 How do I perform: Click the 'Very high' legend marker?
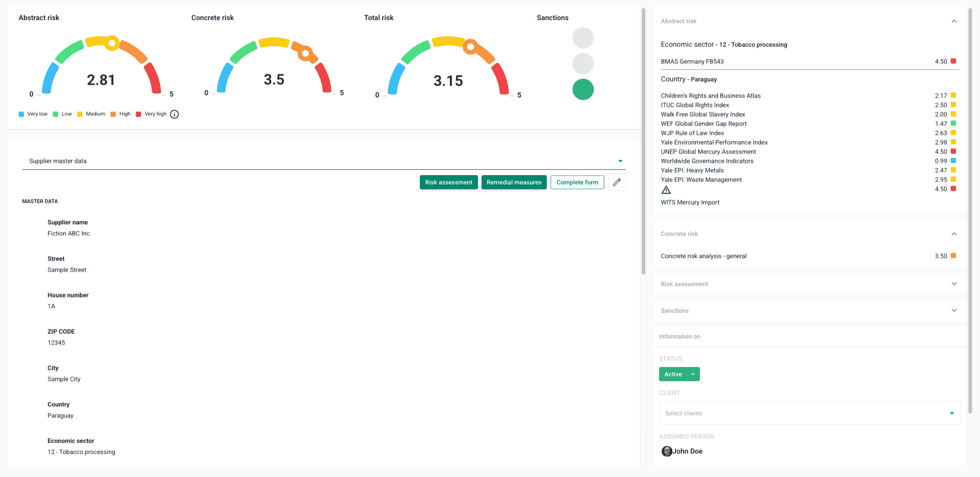point(139,114)
